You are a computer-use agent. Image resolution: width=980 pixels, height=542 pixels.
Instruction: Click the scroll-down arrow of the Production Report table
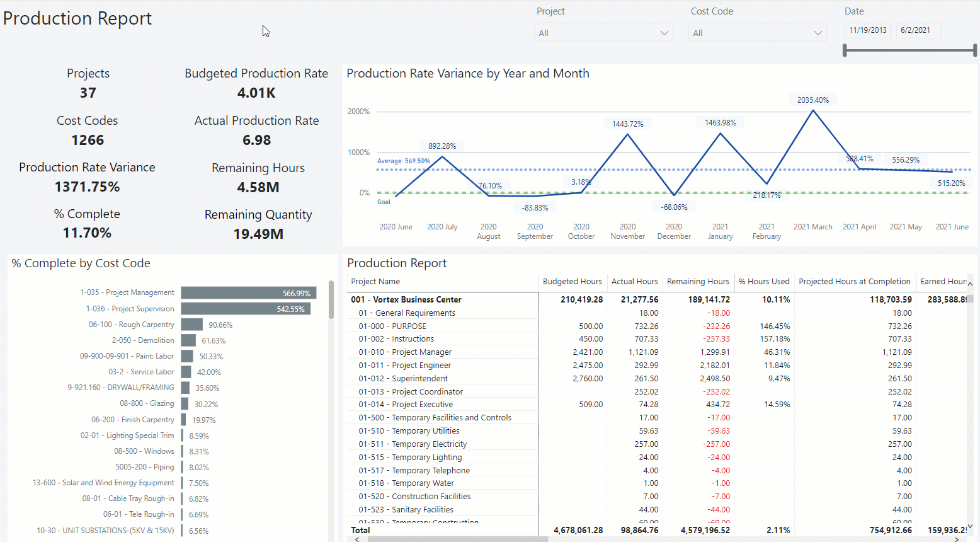coord(970,526)
